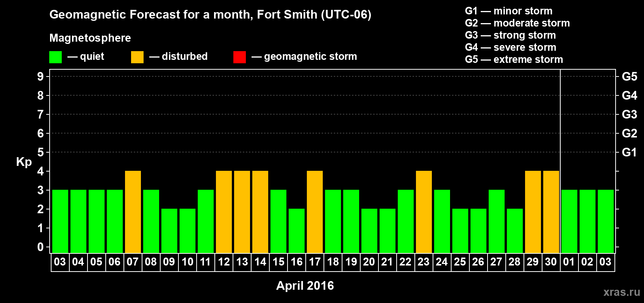The image size is (644, 303).
Task: Click the green bar for April 28
Action: click(x=515, y=231)
